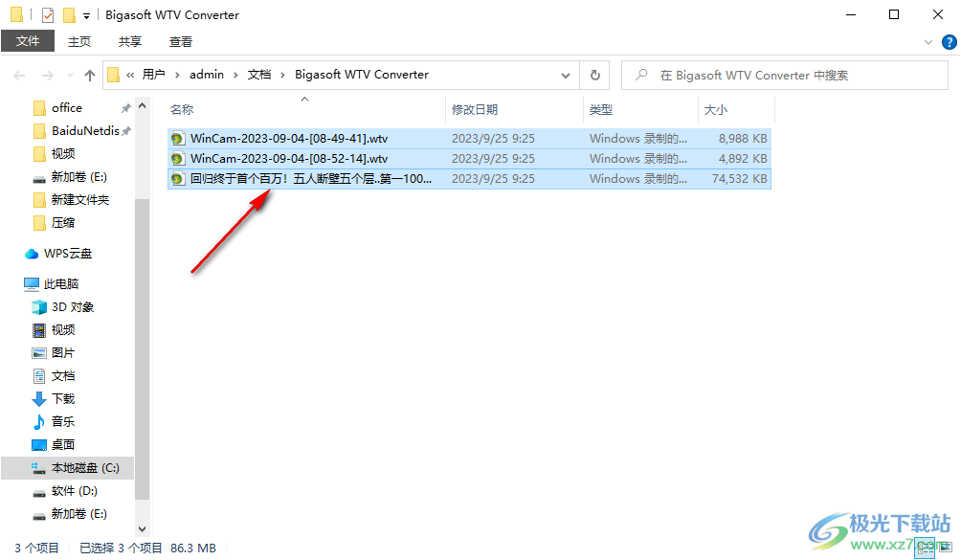Image resolution: width=961 pixels, height=560 pixels.
Task: Click Bigasoft WTV Converter breadcrumb segment
Action: pyautogui.click(x=362, y=75)
